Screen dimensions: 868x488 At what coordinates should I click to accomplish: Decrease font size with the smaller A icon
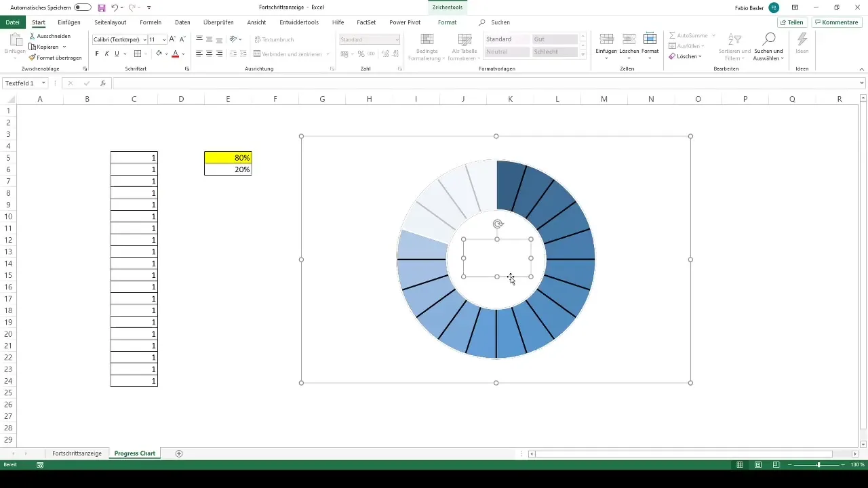(182, 39)
